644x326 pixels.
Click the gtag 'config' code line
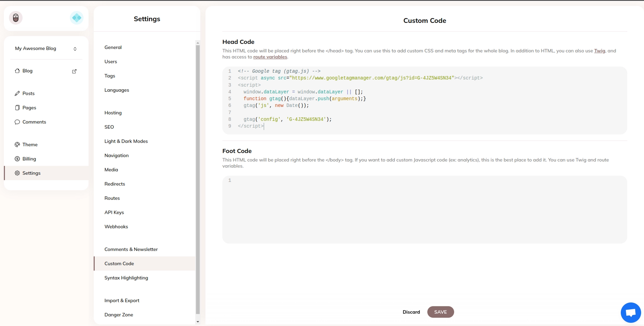288,119
